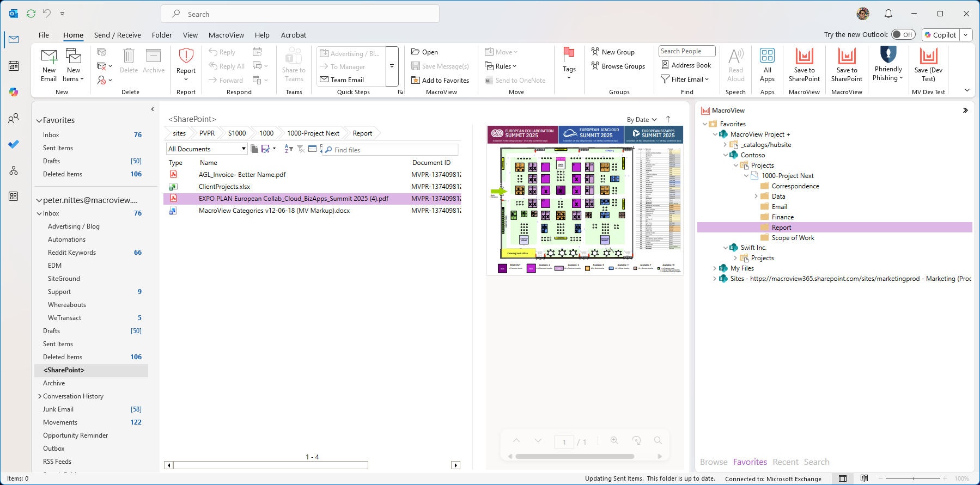980x485 pixels.
Task: Open the Copilot icon in the sidebar
Action: (x=14, y=92)
